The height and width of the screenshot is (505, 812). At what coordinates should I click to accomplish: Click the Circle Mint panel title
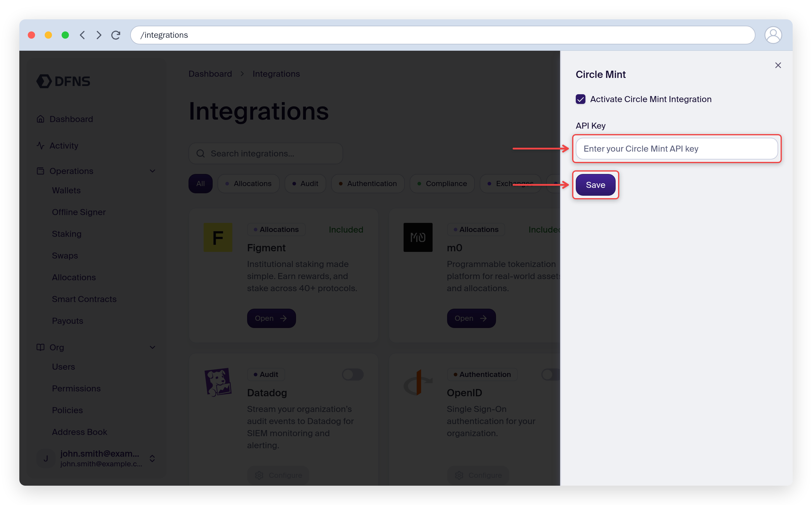click(601, 75)
